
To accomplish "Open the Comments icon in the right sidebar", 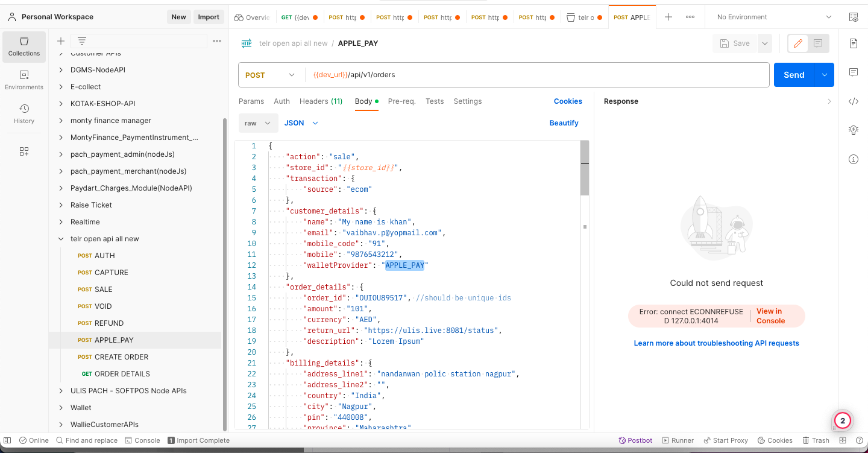I will (854, 72).
